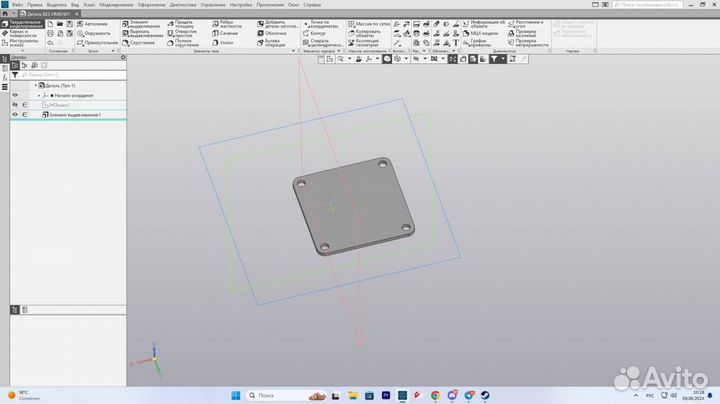Screen dimensions: 720x404
Task: Toggle visibility of Элемент выдавливания:1
Action: point(14,115)
